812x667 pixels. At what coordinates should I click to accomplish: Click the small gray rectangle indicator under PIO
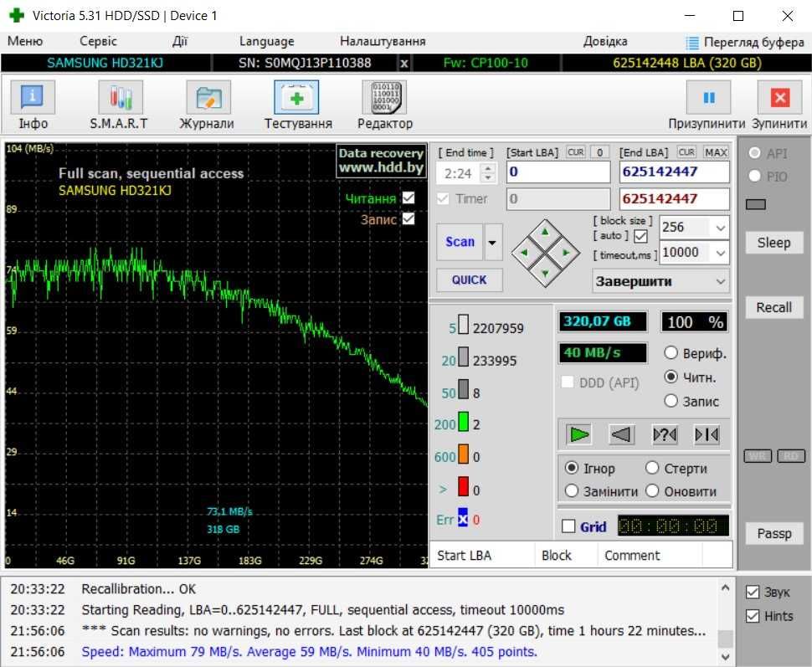pos(756,204)
